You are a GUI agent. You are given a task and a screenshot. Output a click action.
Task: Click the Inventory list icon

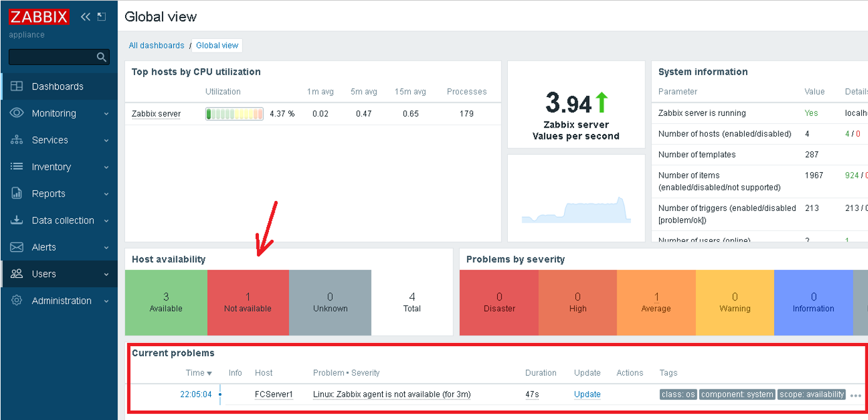17,166
